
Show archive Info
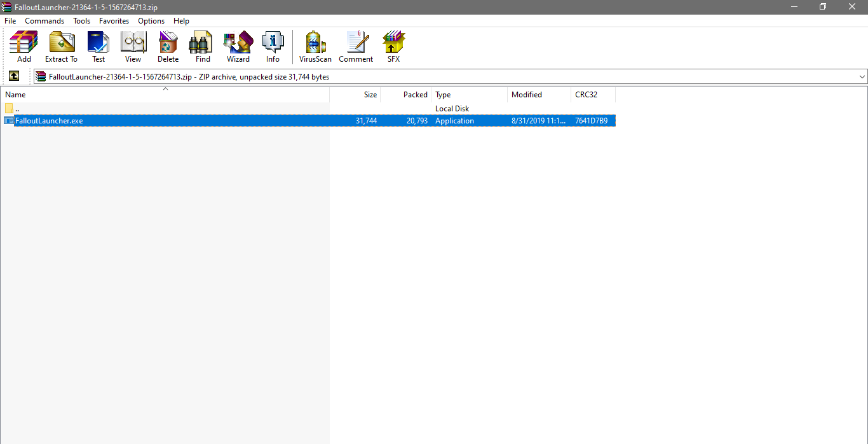tap(273, 46)
